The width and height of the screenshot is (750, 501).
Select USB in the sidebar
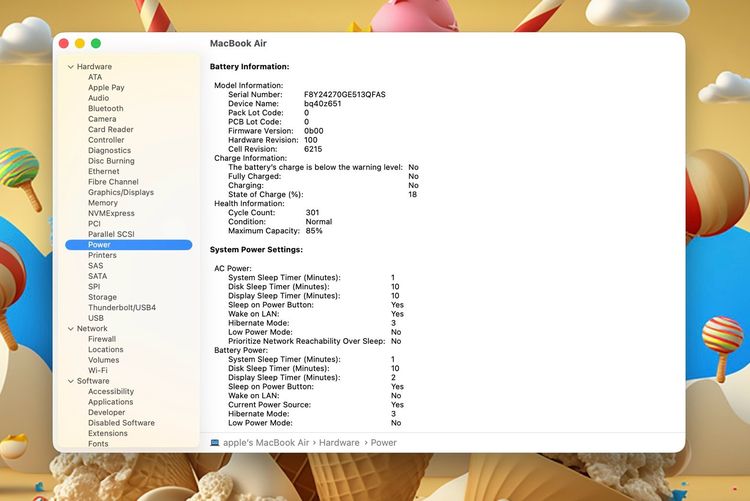click(x=96, y=318)
